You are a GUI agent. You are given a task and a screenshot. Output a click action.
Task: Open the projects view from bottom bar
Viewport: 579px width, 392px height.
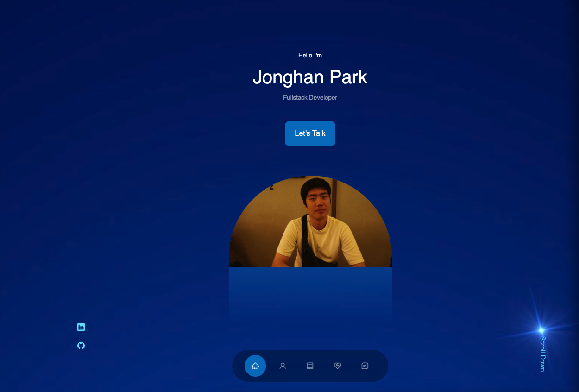point(310,366)
